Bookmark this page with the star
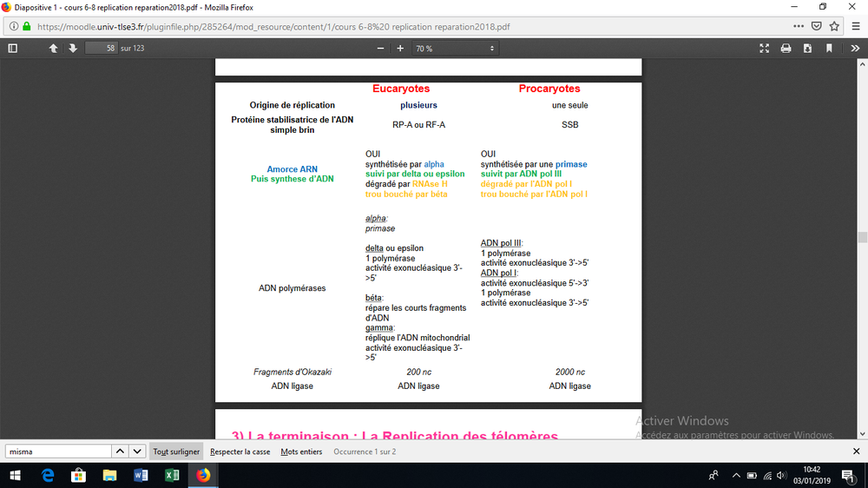The width and height of the screenshot is (868, 488). (x=834, y=27)
